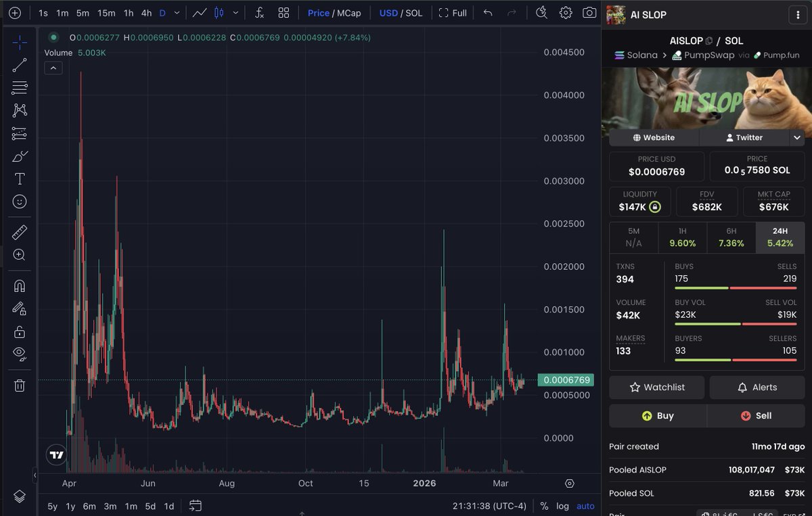
Task: Open the candle chart style dropdown
Action: pos(235,13)
